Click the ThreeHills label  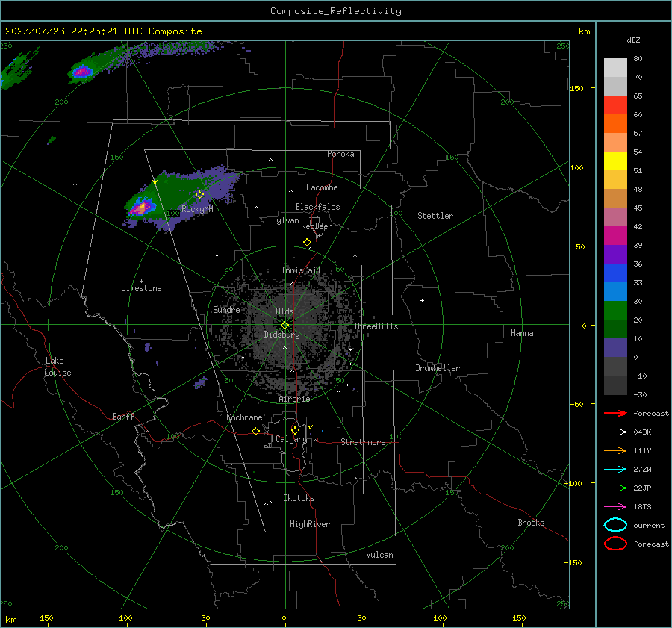[x=376, y=326]
